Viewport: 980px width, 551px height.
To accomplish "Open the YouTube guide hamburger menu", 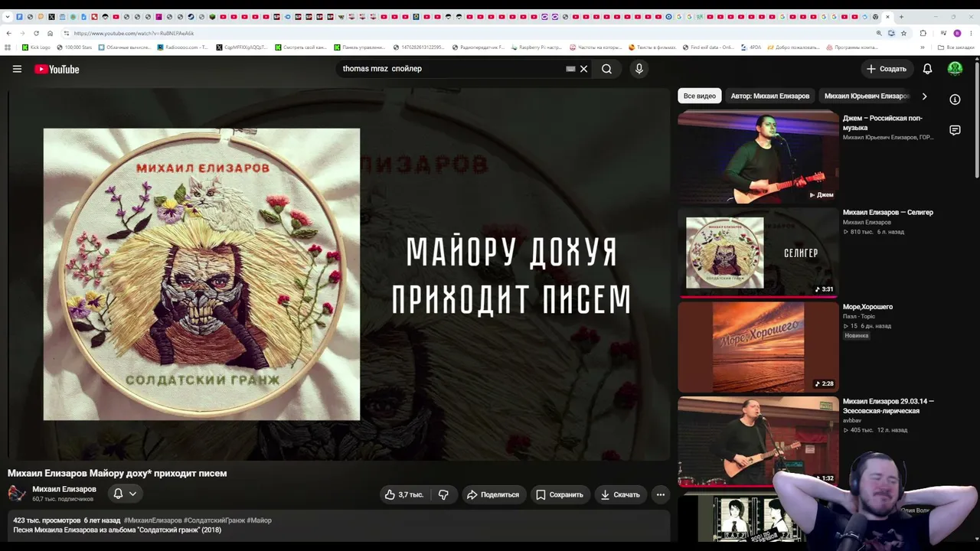I will (17, 69).
